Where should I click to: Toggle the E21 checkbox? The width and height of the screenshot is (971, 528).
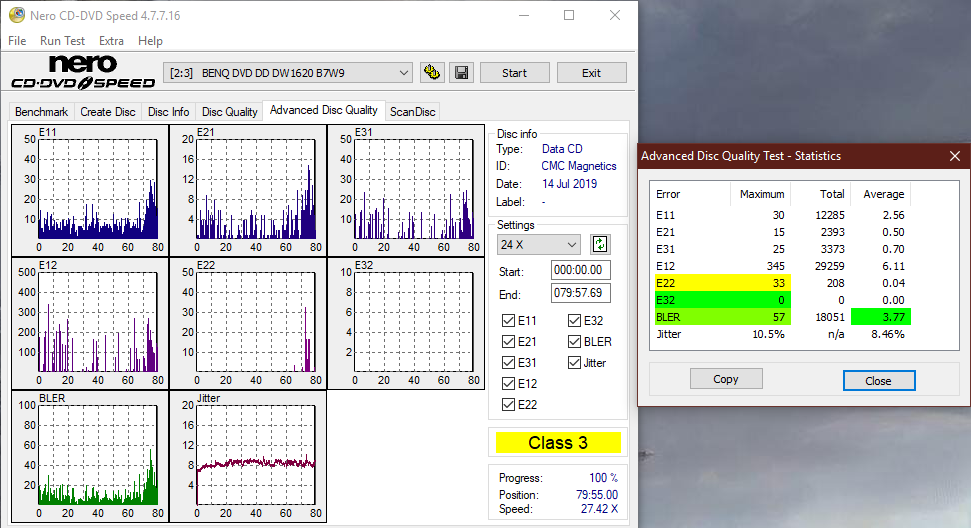pos(508,342)
